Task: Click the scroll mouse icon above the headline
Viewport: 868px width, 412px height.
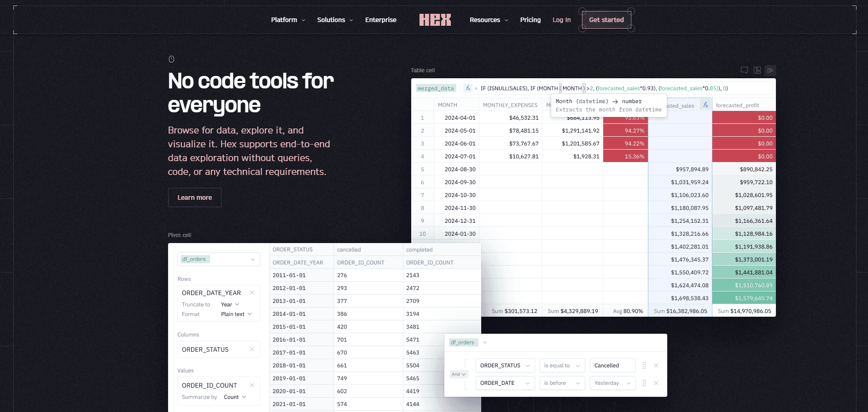Action: (171, 59)
